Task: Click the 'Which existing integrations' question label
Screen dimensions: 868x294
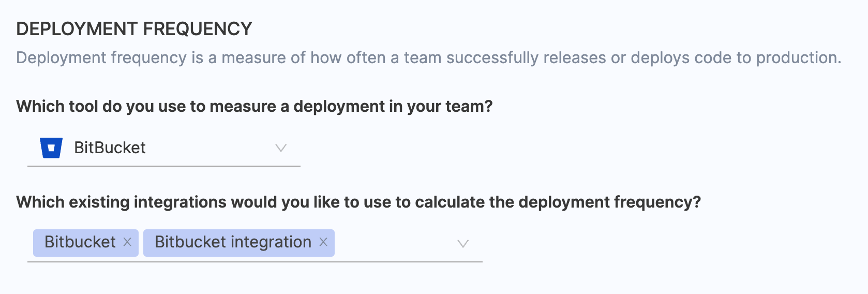Action: 358,202
